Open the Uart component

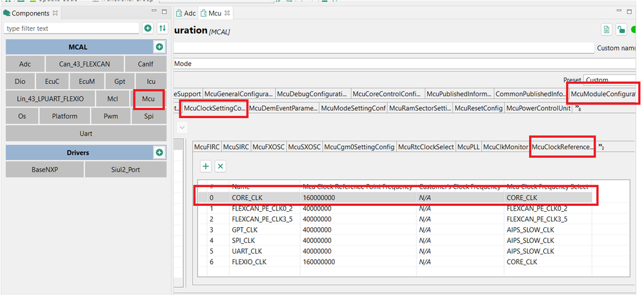[86, 134]
